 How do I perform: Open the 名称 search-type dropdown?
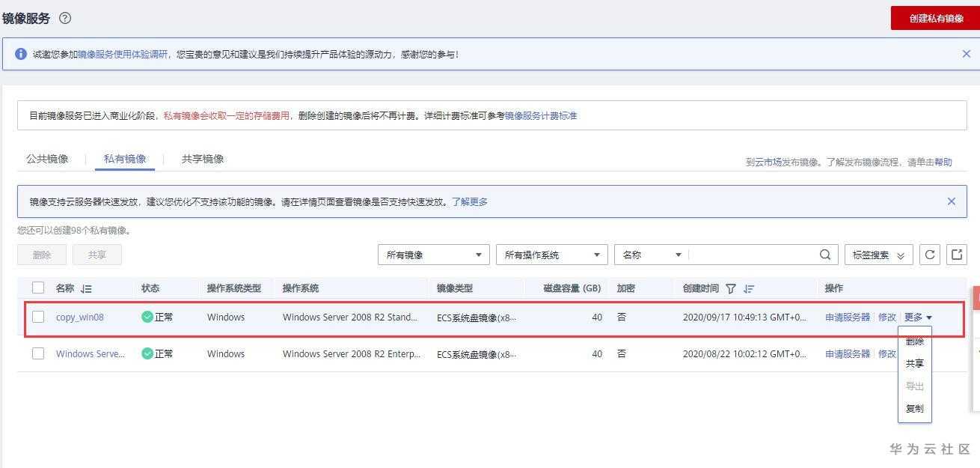pos(651,255)
